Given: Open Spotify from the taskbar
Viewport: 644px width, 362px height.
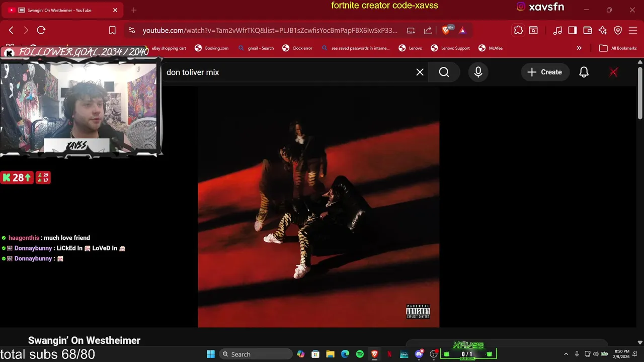Looking at the screenshot, I should coord(360,354).
